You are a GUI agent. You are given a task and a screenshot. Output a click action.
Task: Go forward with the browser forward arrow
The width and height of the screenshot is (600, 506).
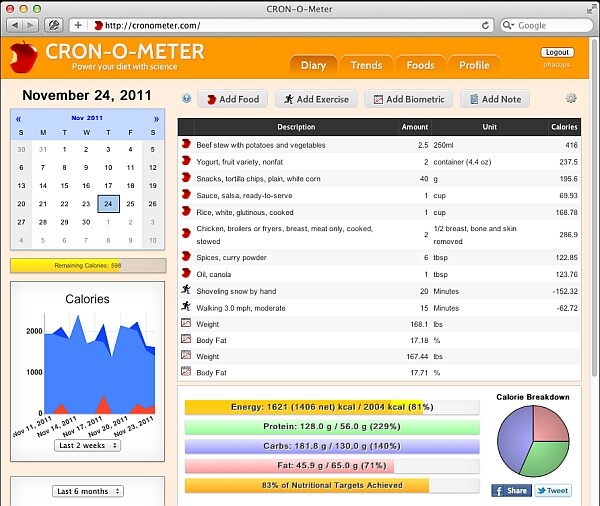click(x=30, y=26)
